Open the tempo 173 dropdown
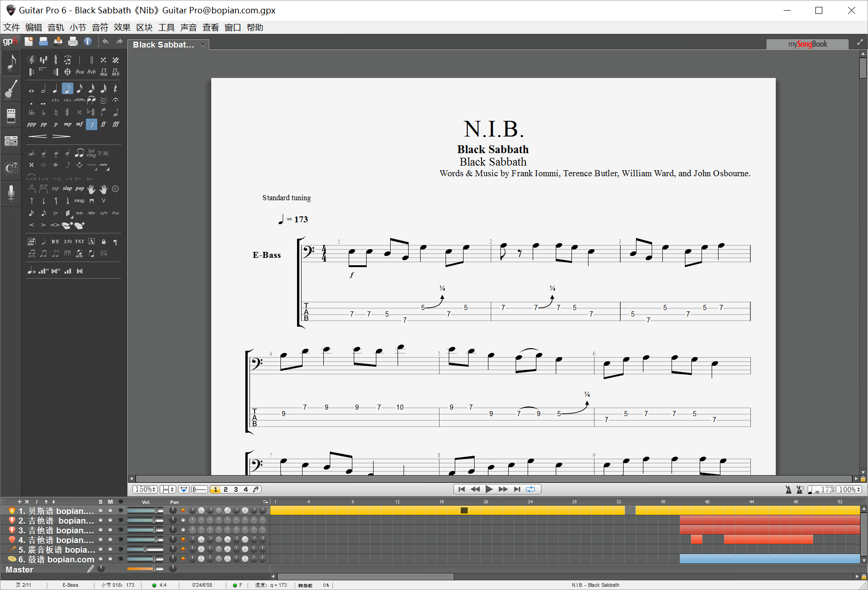The height and width of the screenshot is (590, 868). point(821,489)
